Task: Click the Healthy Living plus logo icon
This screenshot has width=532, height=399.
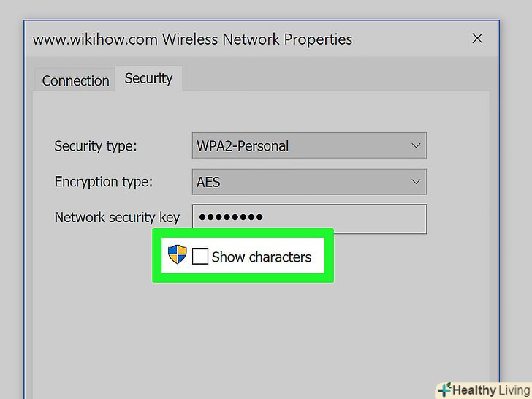Action: [x=444, y=389]
